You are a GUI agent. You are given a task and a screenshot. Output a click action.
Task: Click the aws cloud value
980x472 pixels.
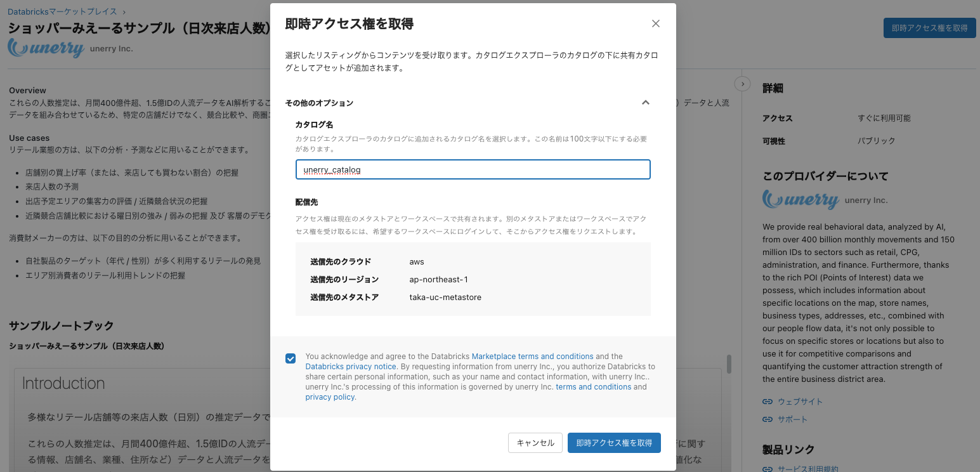417,261
